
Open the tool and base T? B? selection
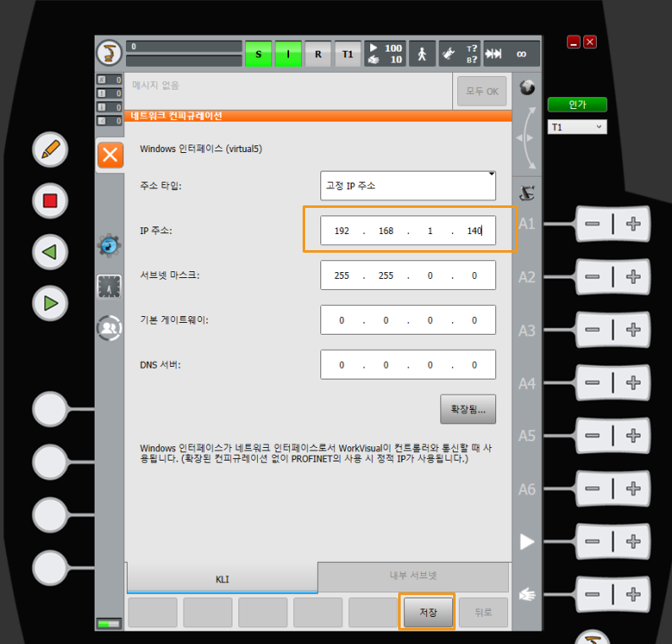460,54
